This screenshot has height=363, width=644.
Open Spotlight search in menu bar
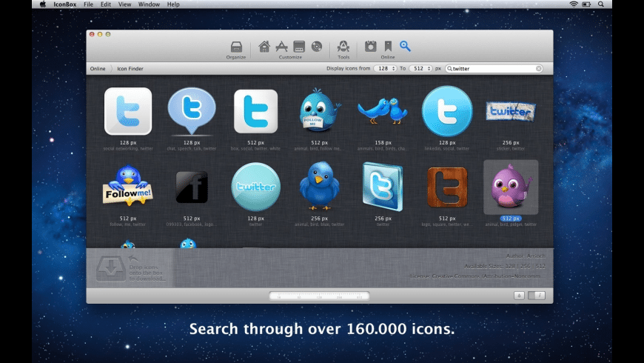(x=601, y=4)
